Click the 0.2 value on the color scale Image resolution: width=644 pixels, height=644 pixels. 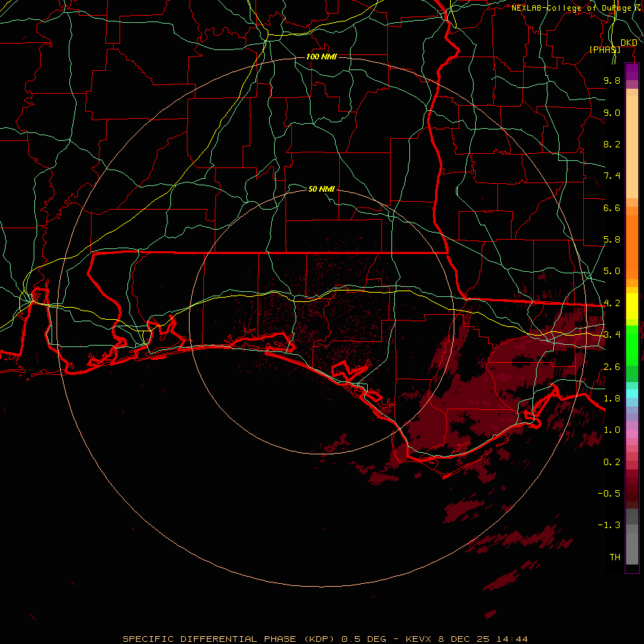(612, 462)
